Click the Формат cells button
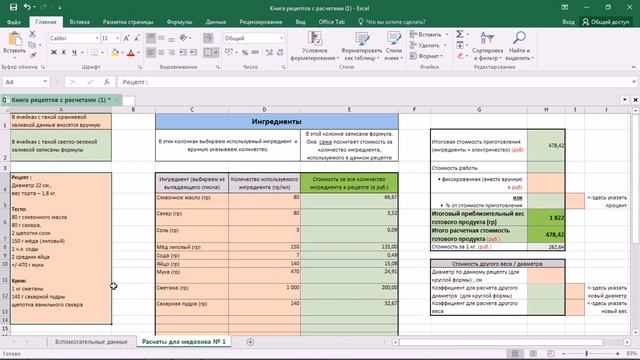Viewport: 640px width, 360px height. [426, 56]
